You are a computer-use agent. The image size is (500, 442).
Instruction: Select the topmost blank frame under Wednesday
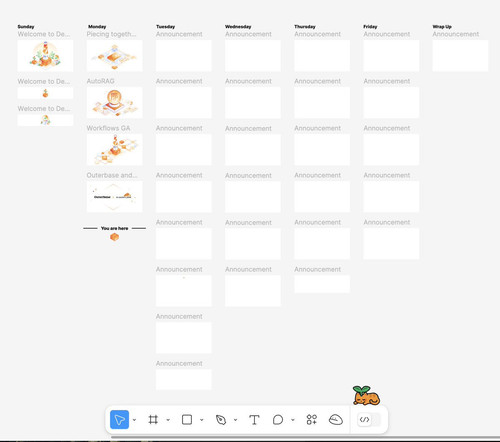tap(253, 56)
